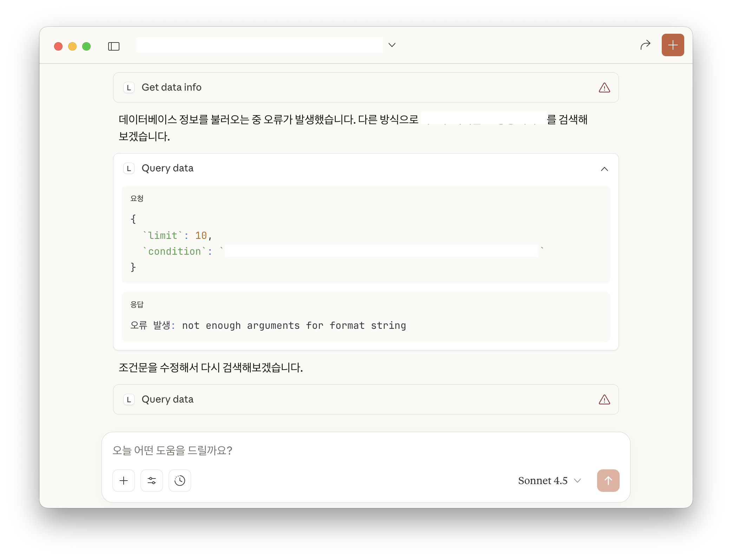Viewport: 732px width, 560px height.
Task: Click warning triangle on bottom Query data
Action: [604, 399]
